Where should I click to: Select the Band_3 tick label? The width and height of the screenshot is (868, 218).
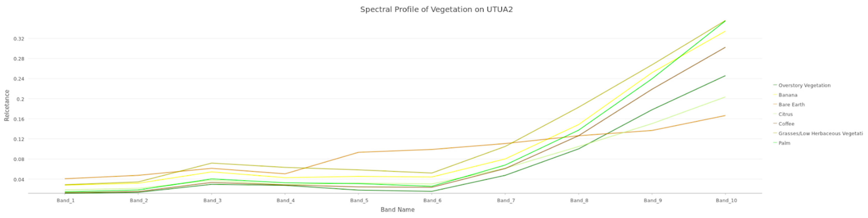[212, 200]
